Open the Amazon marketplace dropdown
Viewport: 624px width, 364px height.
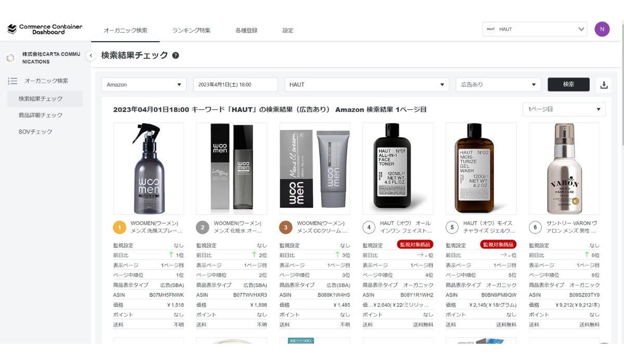144,85
